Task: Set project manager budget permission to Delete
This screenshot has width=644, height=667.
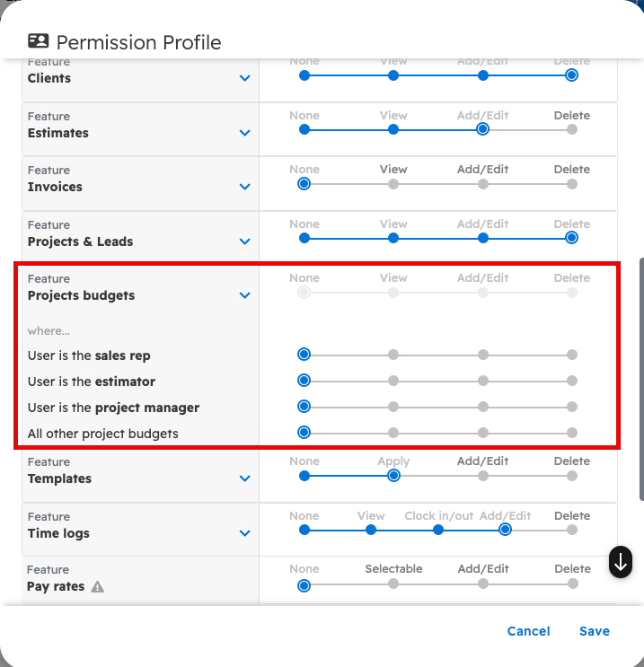Action: 572,407
